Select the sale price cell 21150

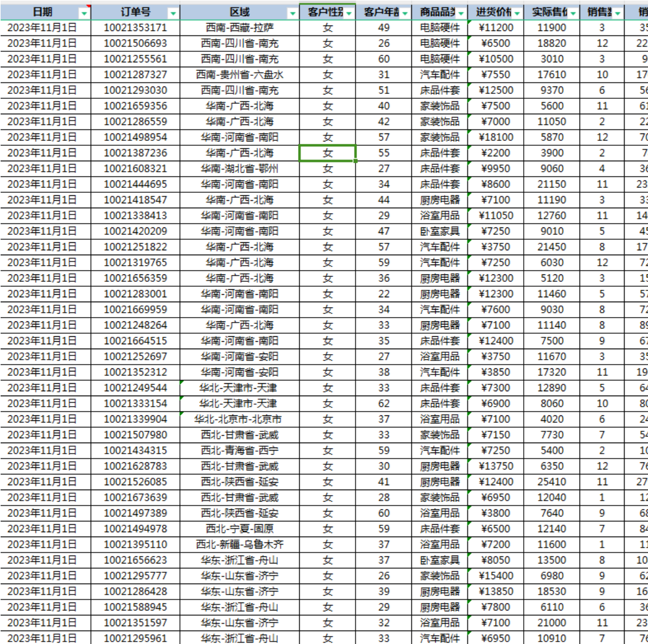point(552,184)
